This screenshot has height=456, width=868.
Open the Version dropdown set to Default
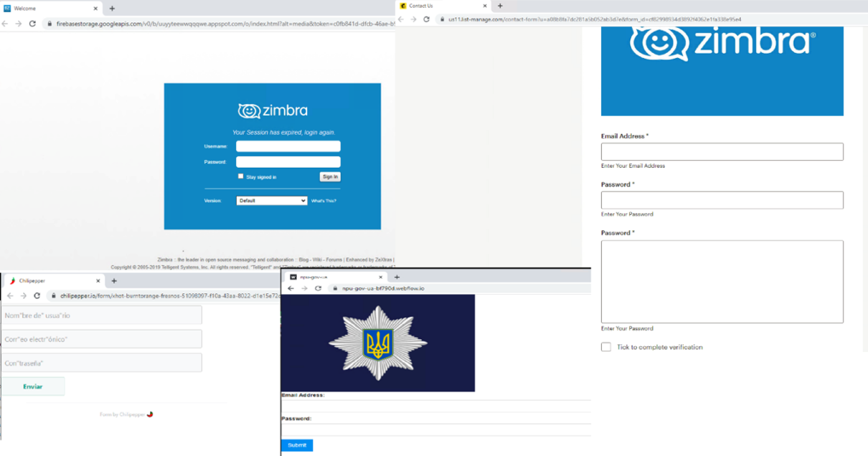[x=272, y=201]
